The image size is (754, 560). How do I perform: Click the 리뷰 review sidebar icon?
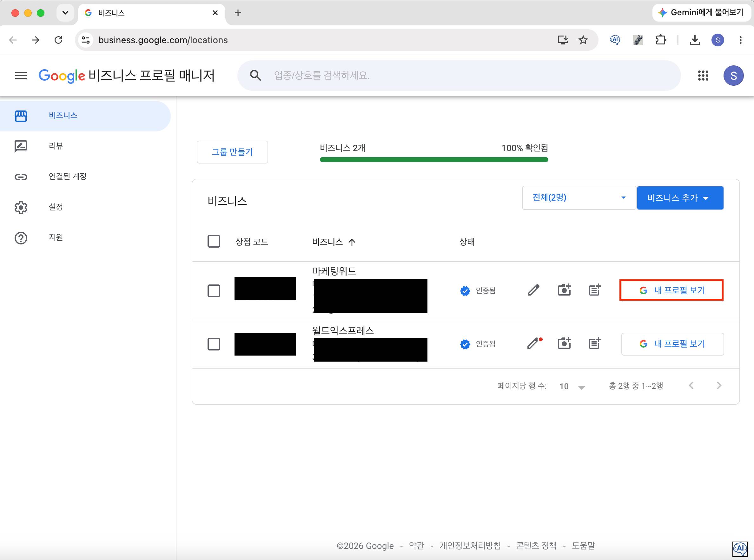21,146
